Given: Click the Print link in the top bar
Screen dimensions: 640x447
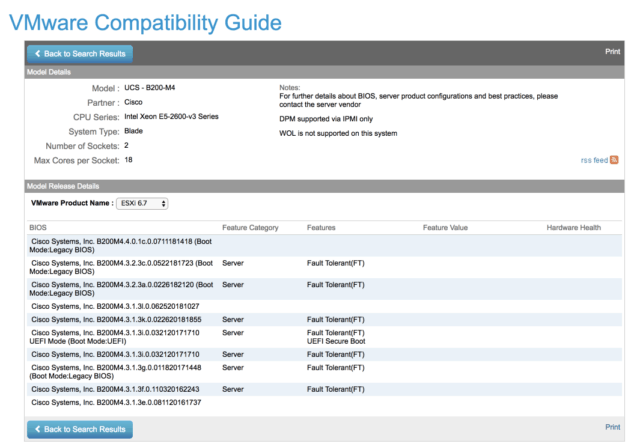Looking at the screenshot, I should pyautogui.click(x=612, y=51).
